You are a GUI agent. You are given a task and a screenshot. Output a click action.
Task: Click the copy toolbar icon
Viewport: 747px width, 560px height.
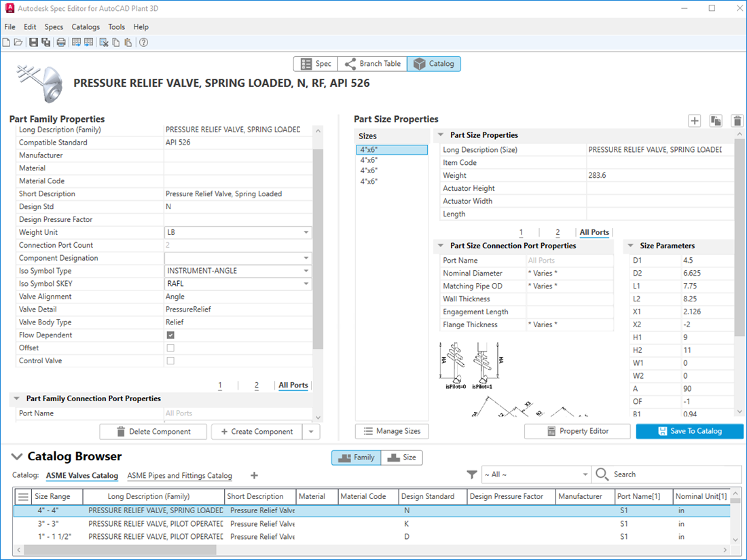pyautogui.click(x=115, y=42)
